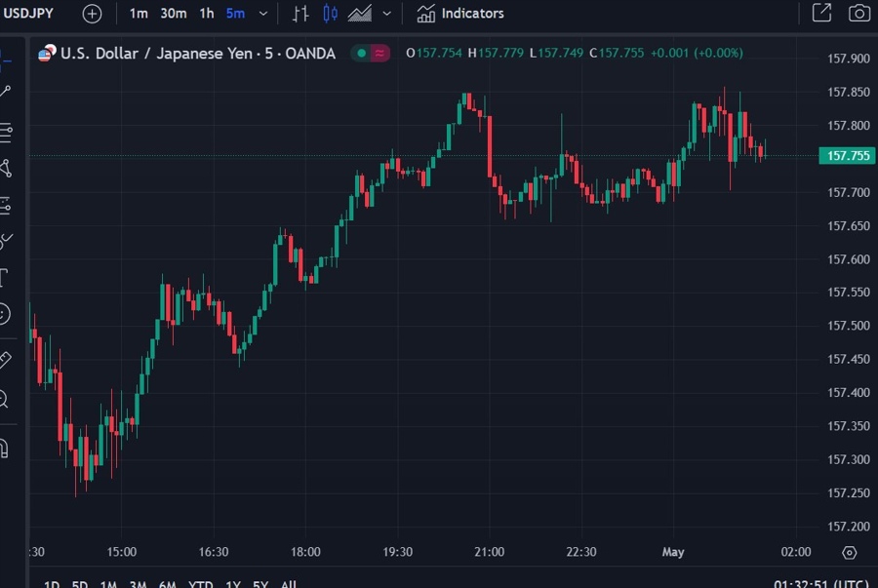
Task: Select the Area chart style icon
Action: point(359,14)
